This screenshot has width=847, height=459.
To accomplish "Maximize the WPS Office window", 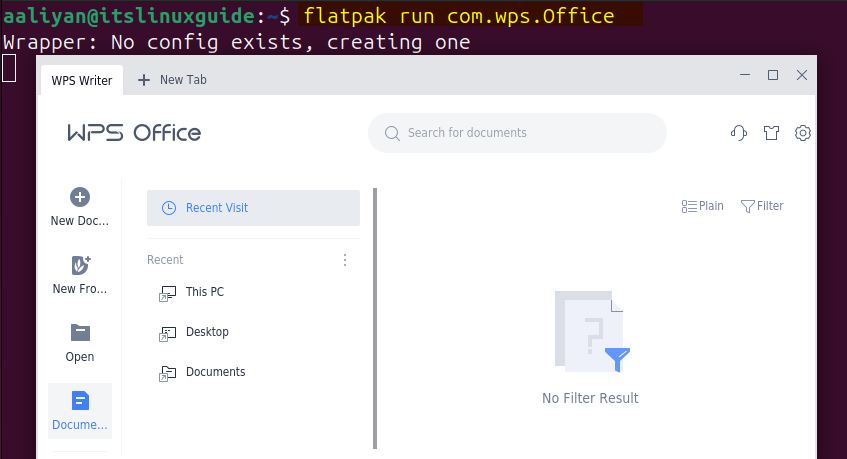I will click(773, 75).
